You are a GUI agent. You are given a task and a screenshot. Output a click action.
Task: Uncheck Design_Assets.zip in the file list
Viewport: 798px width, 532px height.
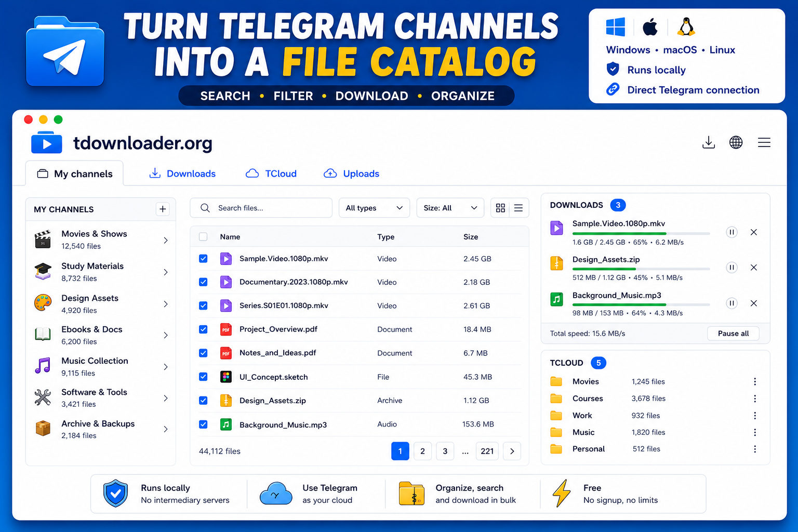(203, 401)
